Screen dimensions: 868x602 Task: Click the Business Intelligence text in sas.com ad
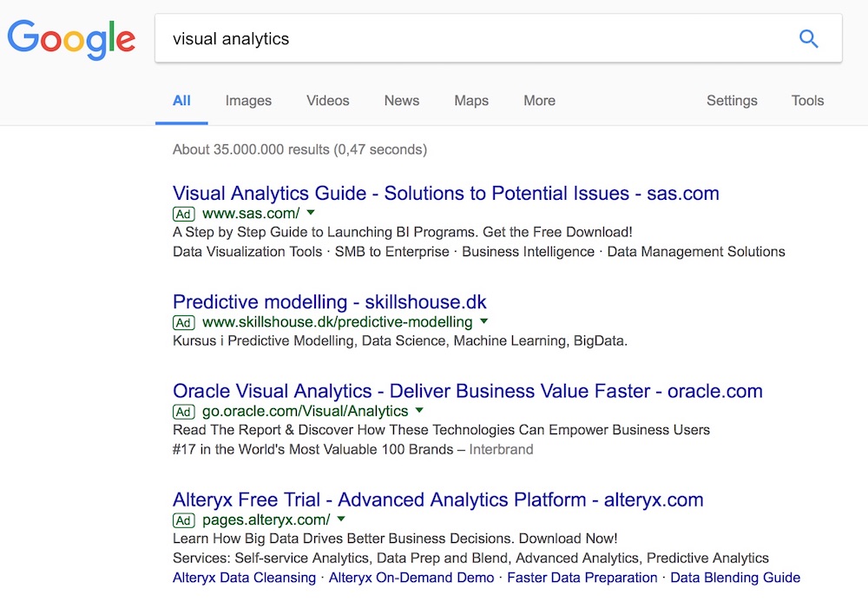coord(528,251)
